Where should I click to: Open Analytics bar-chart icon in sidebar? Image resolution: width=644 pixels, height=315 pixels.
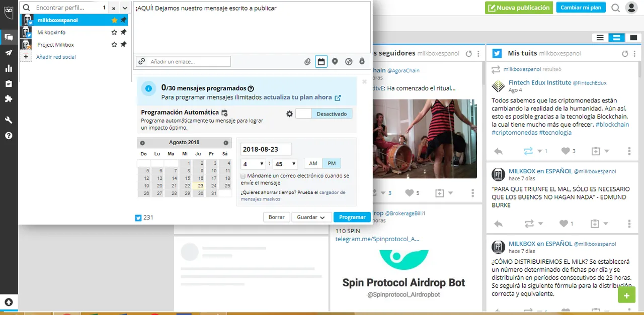(9, 68)
